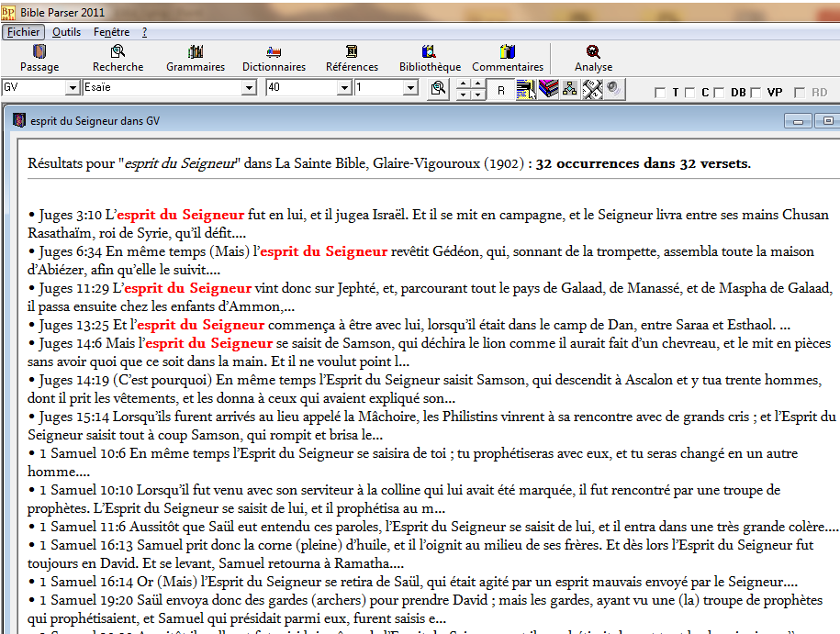This screenshot has width=840, height=634.
Task: Click the speaker audio icon
Action: coord(614,88)
